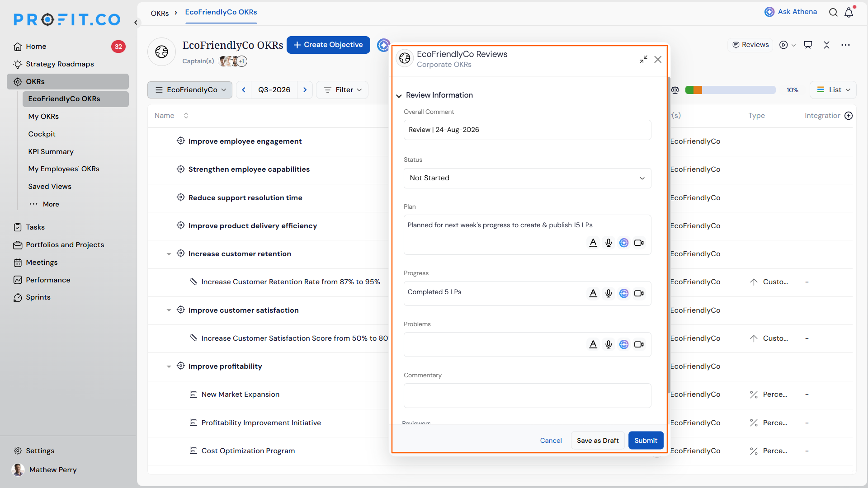
Task: Click the Create Objective button
Action: 328,45
